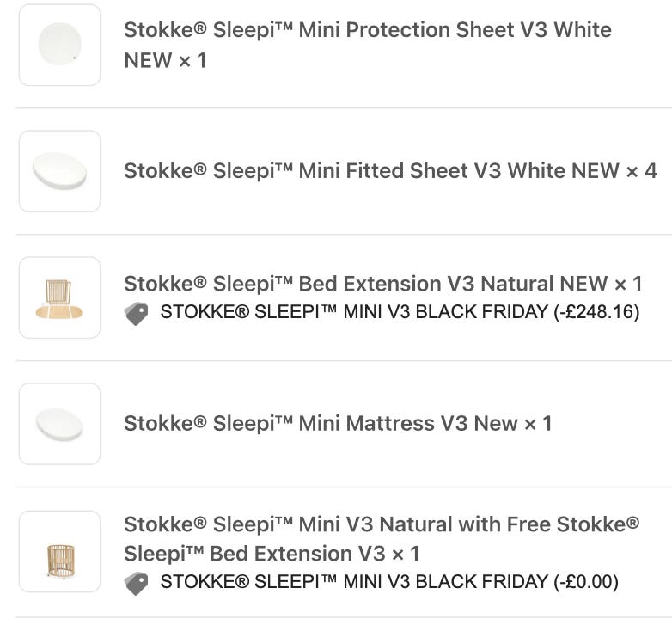This screenshot has width=672, height=619.
Task: Open the Mini Fitted Sheet product thumbnail
Action: 60,171
